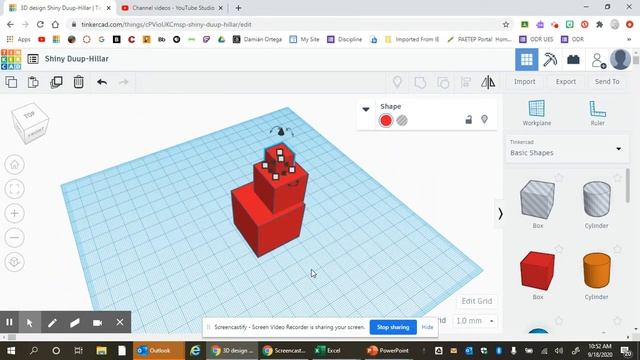Toggle shape visibility lightbulb in Shape panel

(484, 120)
